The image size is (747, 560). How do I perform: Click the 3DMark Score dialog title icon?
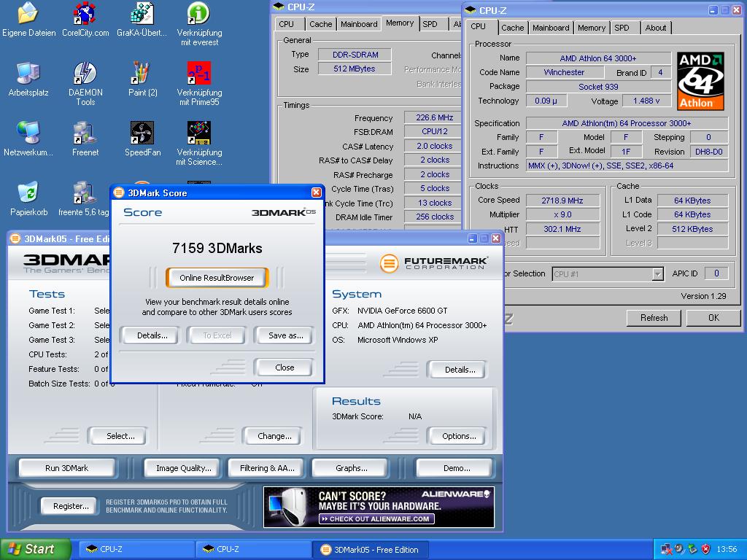(119, 192)
